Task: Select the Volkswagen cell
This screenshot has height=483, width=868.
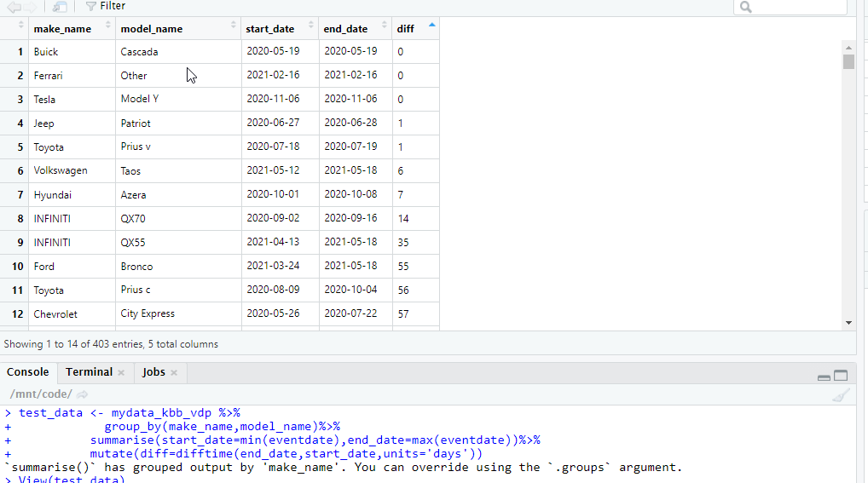Action: pos(72,170)
